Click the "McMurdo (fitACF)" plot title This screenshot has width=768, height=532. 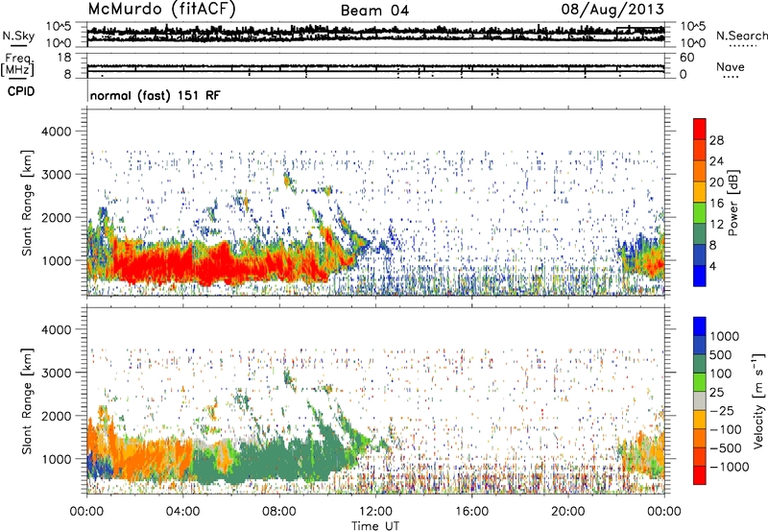[161, 10]
